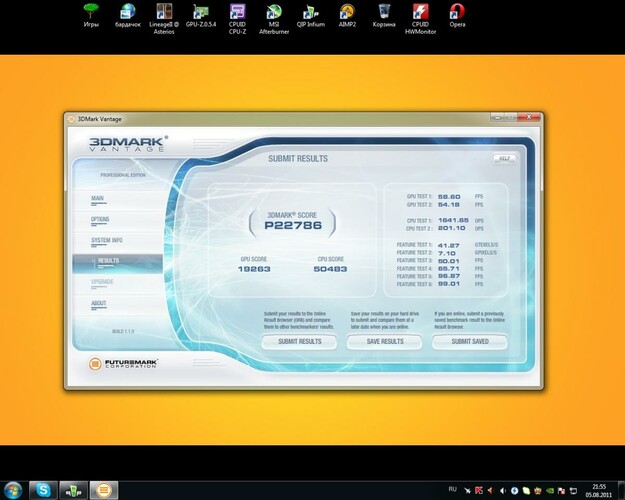Launch AIMP2 player desktop icon

coord(347,15)
